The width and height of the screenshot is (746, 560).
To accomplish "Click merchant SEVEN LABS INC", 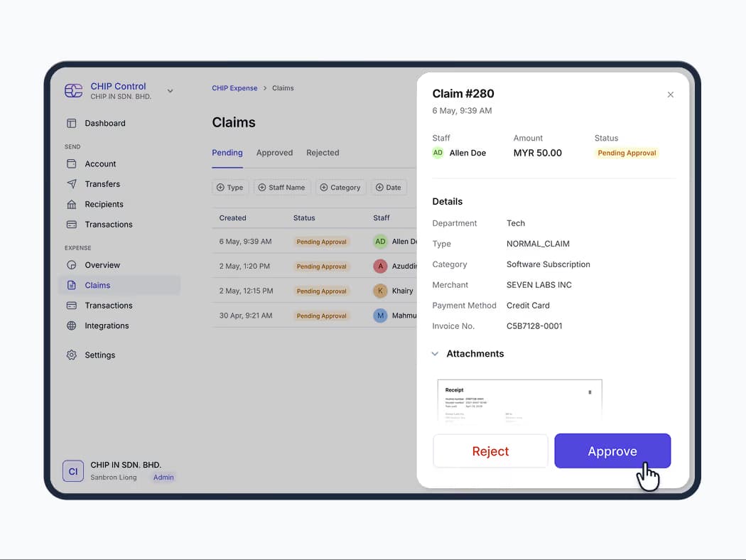I will 539,284.
